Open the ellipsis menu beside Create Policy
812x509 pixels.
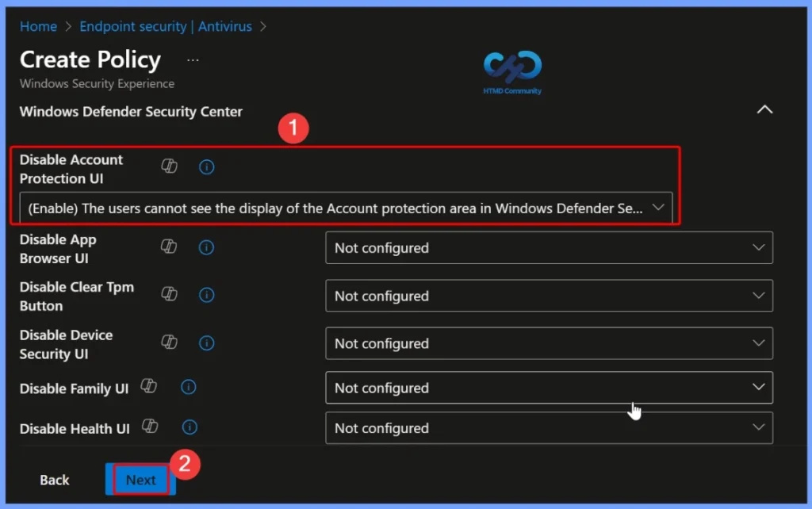click(191, 59)
